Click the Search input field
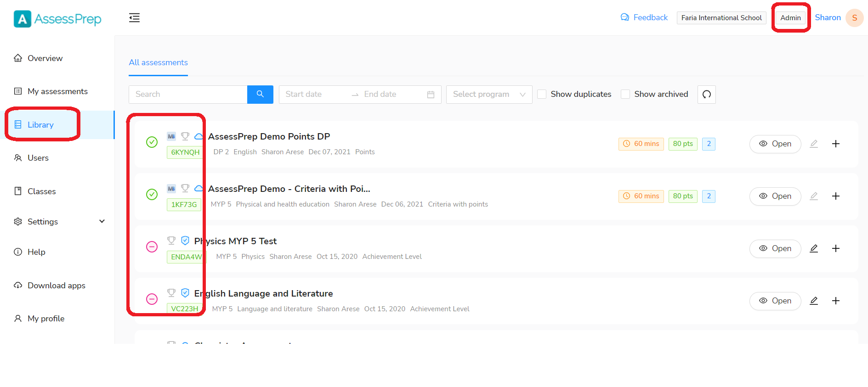Screen dimensions: 868x387 coord(188,95)
